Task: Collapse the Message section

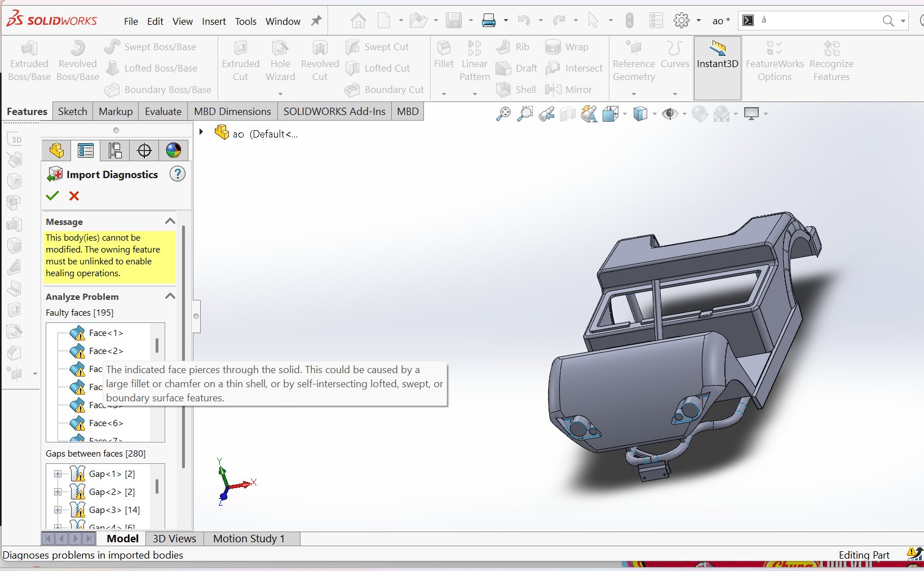Action: click(x=170, y=221)
